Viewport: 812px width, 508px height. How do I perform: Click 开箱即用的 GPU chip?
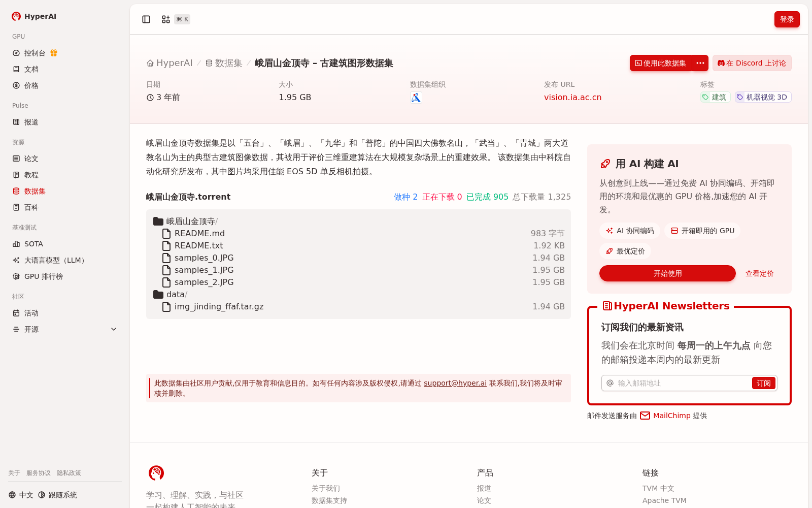pyautogui.click(x=702, y=231)
